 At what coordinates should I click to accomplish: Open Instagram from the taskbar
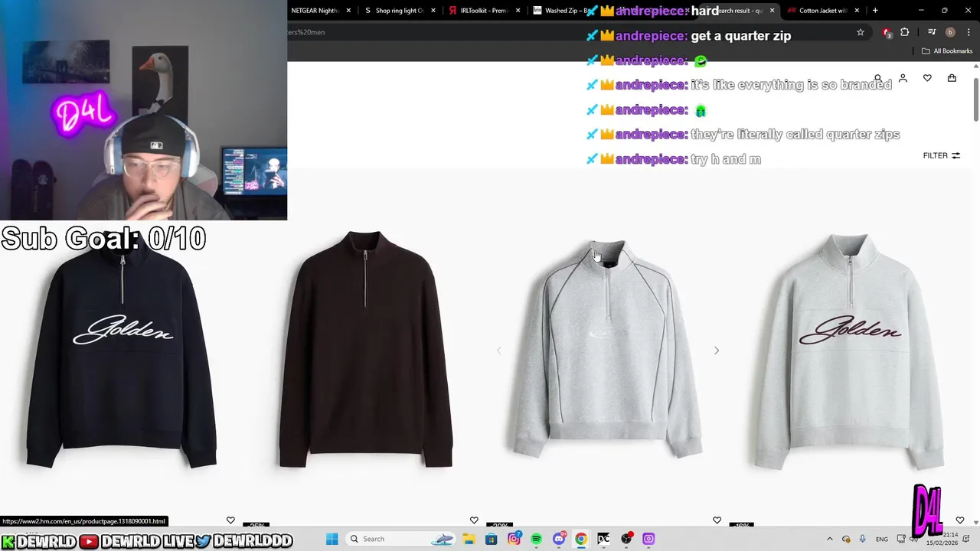514,539
